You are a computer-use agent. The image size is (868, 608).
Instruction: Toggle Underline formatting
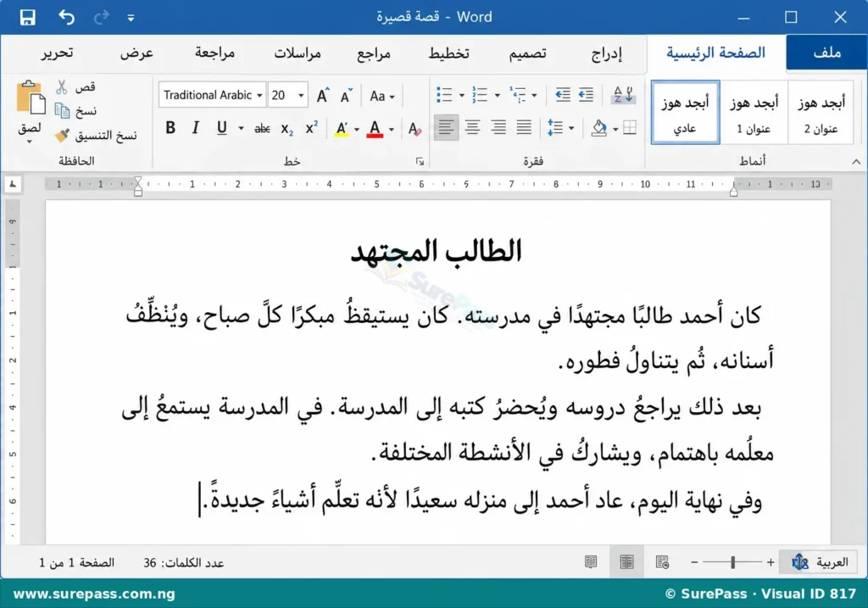coord(221,128)
